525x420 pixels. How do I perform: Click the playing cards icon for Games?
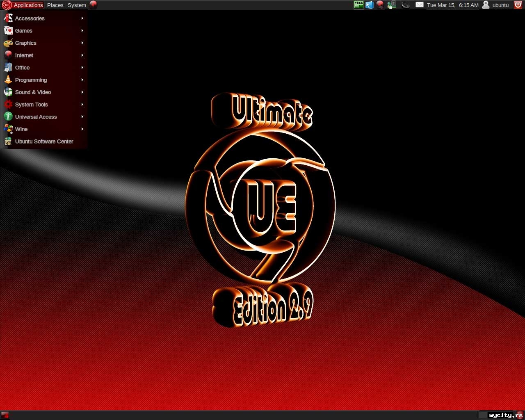(8, 31)
